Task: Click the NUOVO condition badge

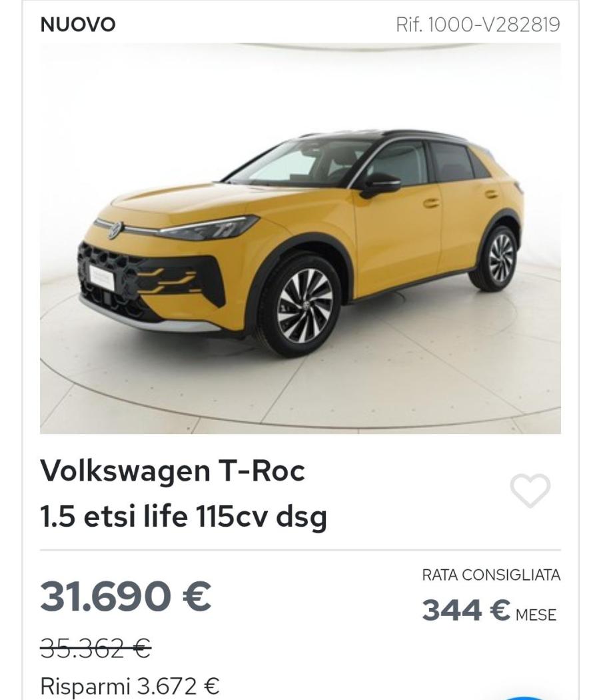Action: pos(78,25)
